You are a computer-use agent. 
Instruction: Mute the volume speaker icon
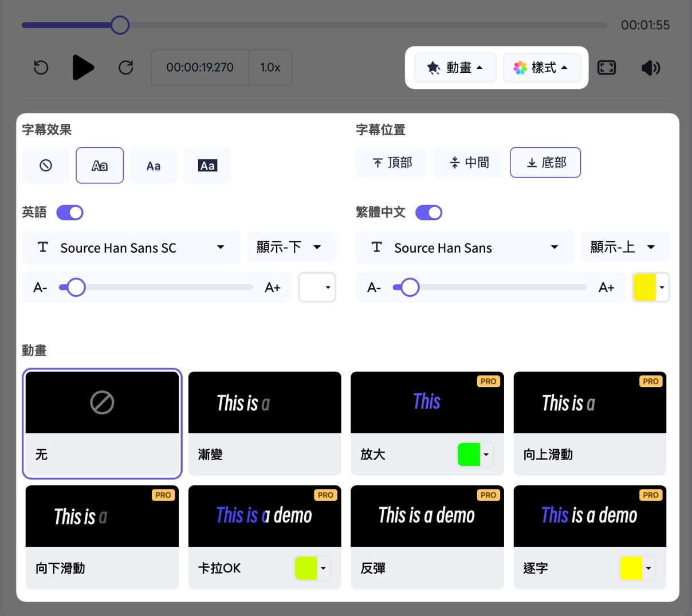651,68
